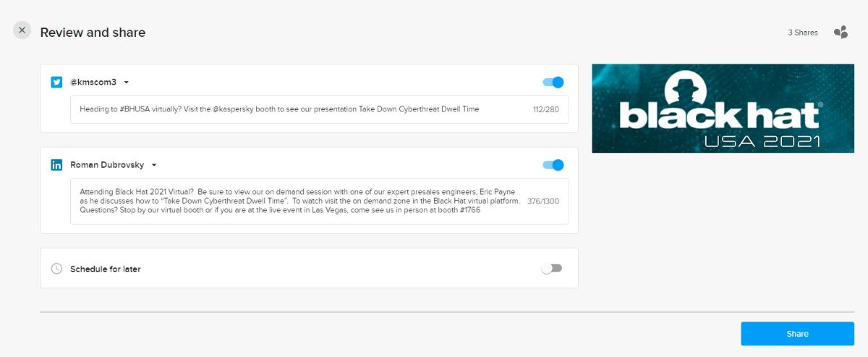Edit the LinkedIn post text field
This screenshot has width=868, height=357.
[319, 201]
